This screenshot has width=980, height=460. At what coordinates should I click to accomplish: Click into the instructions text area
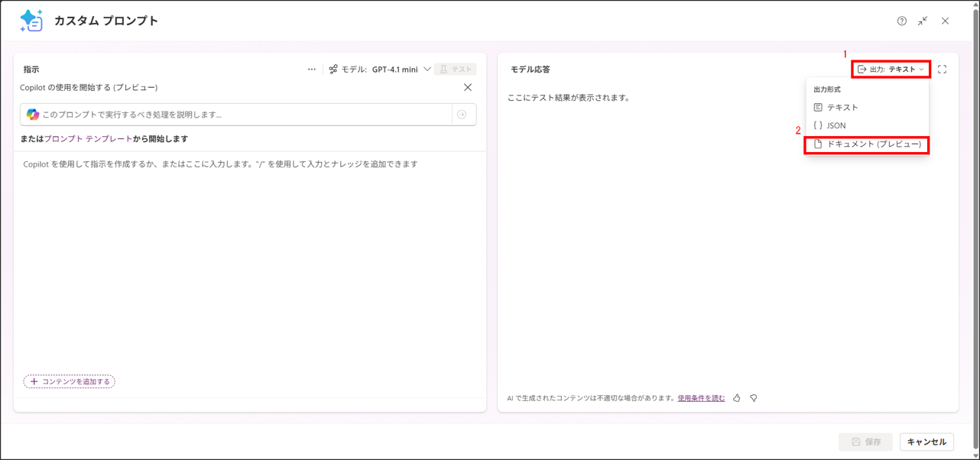[249, 260]
